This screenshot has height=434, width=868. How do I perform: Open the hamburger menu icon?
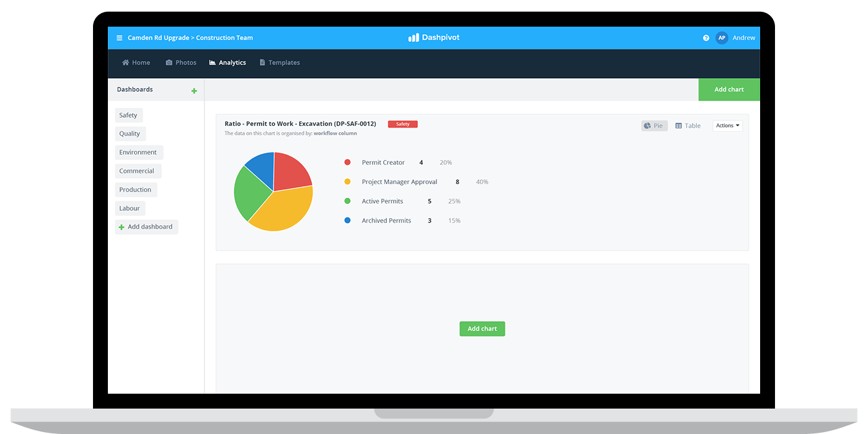tap(119, 38)
